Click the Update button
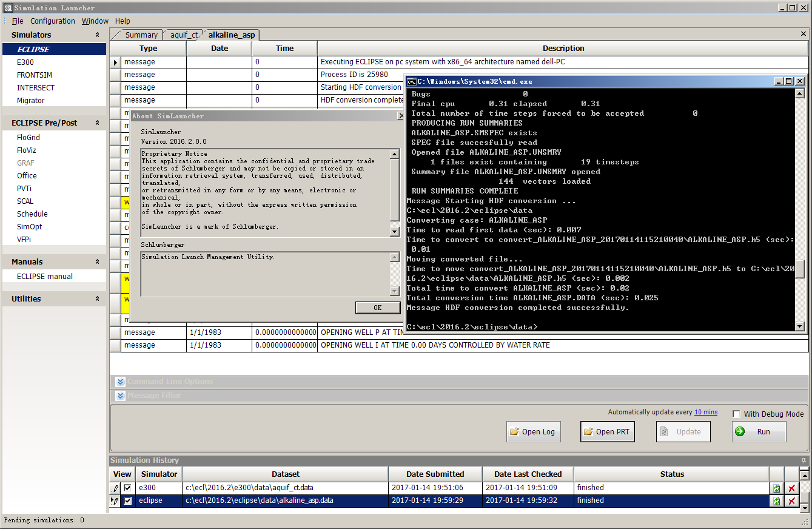 (683, 431)
